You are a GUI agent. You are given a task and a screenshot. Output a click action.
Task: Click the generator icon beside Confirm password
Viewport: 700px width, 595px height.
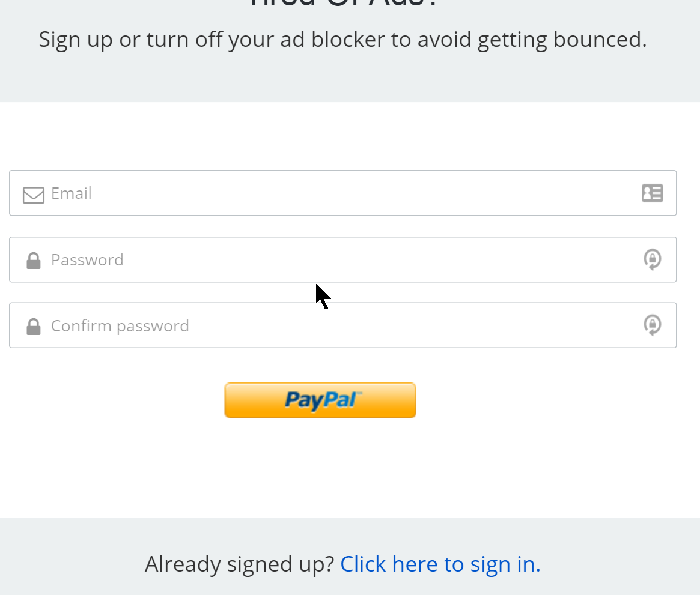tap(653, 325)
